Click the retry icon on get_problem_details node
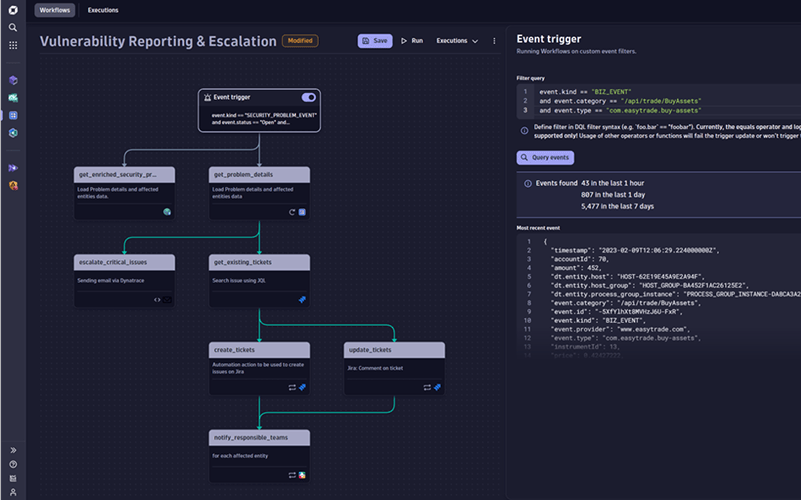 tap(291, 212)
